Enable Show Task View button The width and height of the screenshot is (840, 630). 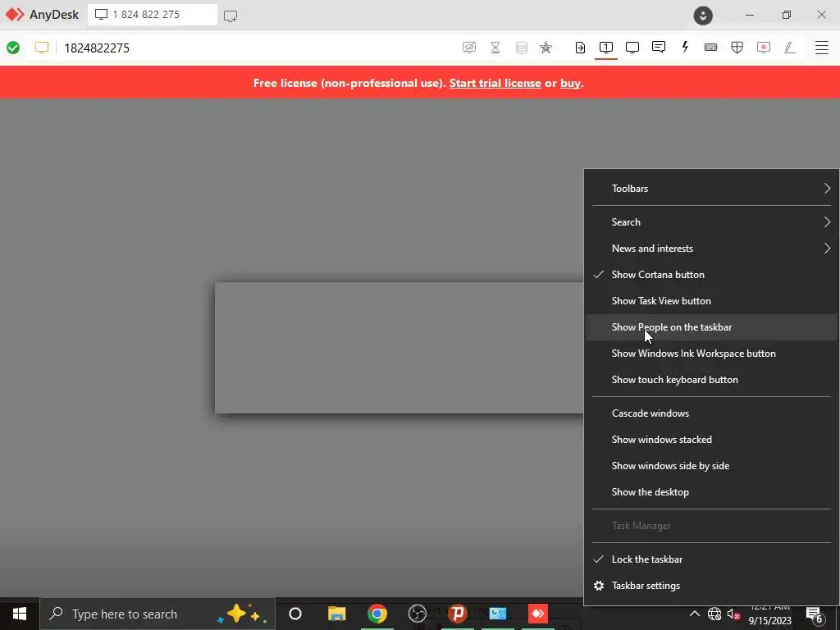coord(711,300)
